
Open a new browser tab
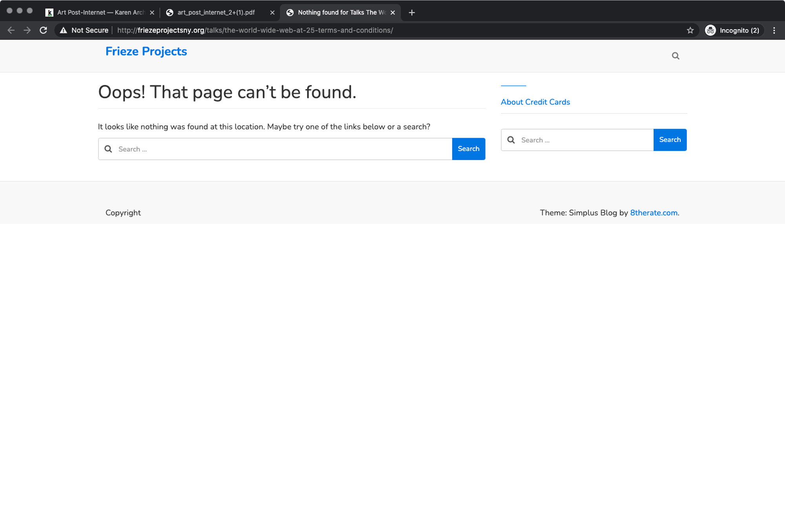tap(411, 13)
